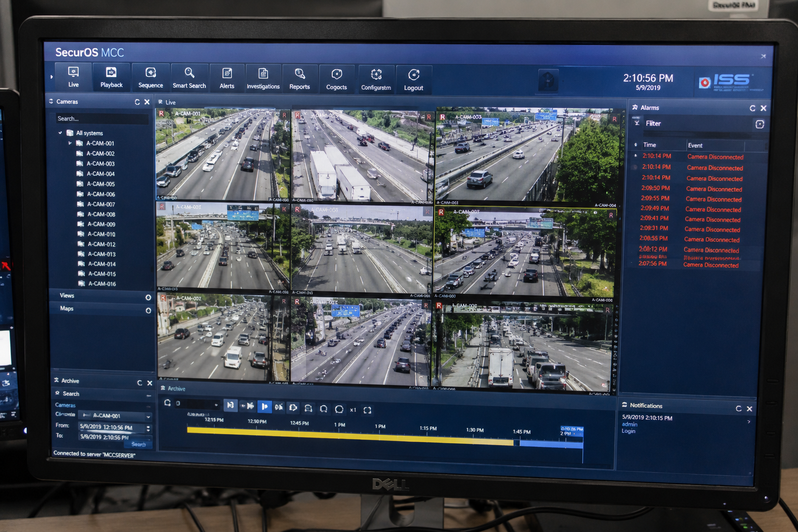Click the refresh icon in Archive timeline bar
This screenshot has height=532, width=798.
pos(167,403)
